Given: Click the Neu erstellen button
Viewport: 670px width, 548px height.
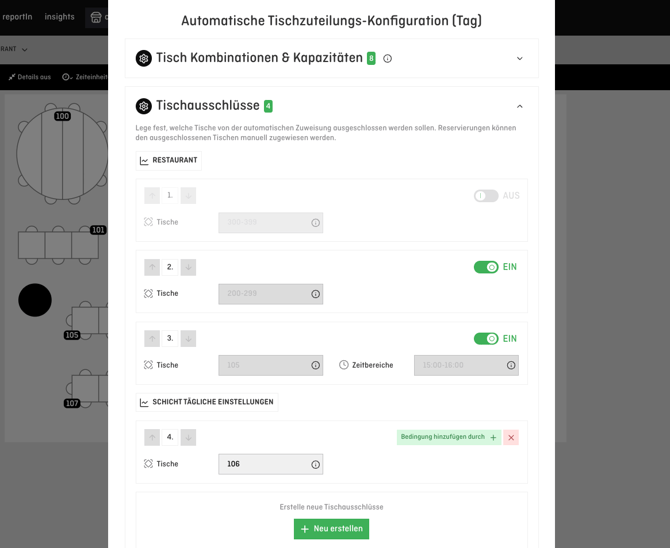Looking at the screenshot, I should (331, 529).
